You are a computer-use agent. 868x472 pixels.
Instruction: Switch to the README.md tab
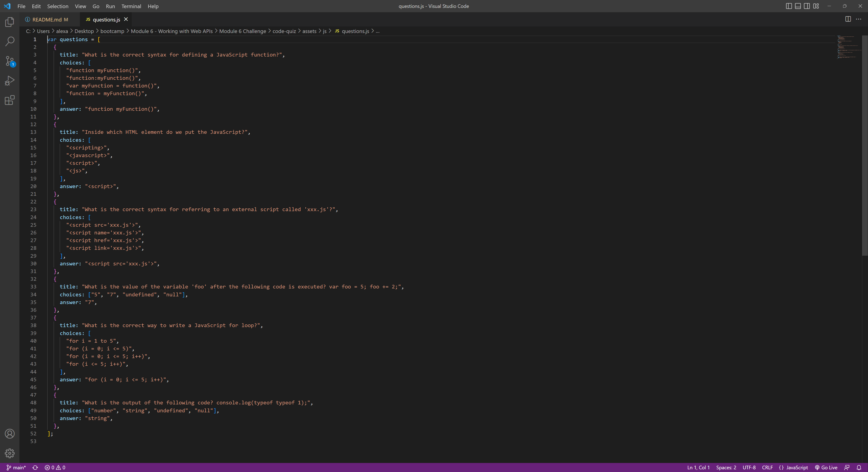click(x=47, y=19)
